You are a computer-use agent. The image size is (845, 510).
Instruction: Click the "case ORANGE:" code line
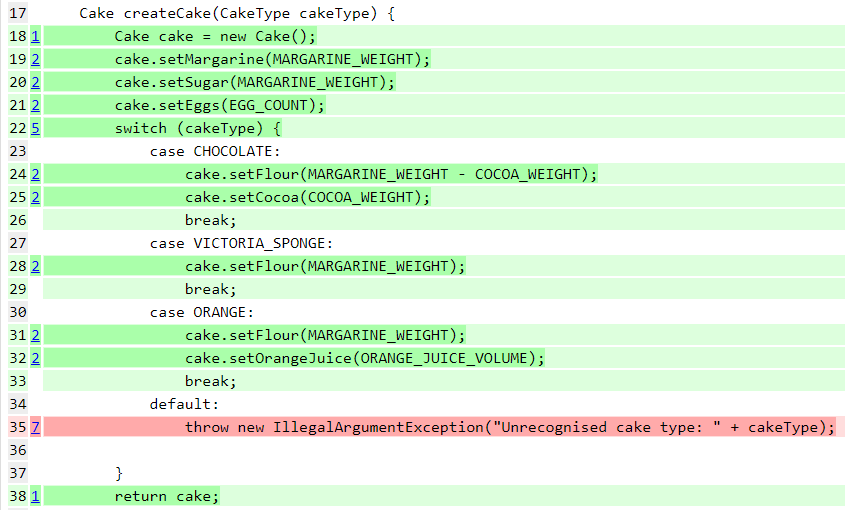click(202, 312)
